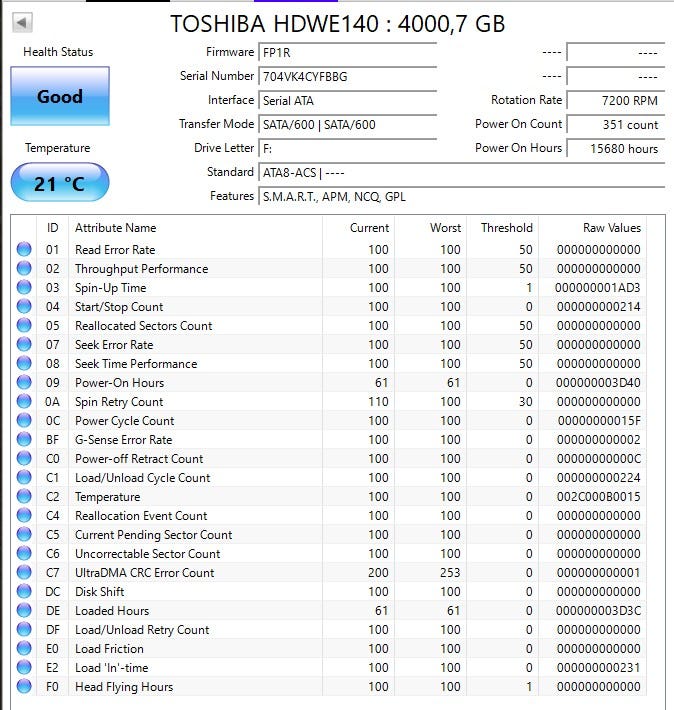Click the 'G-Sense Error Rate' attribute name
Image resolution: width=674 pixels, height=710 pixels.
point(124,440)
